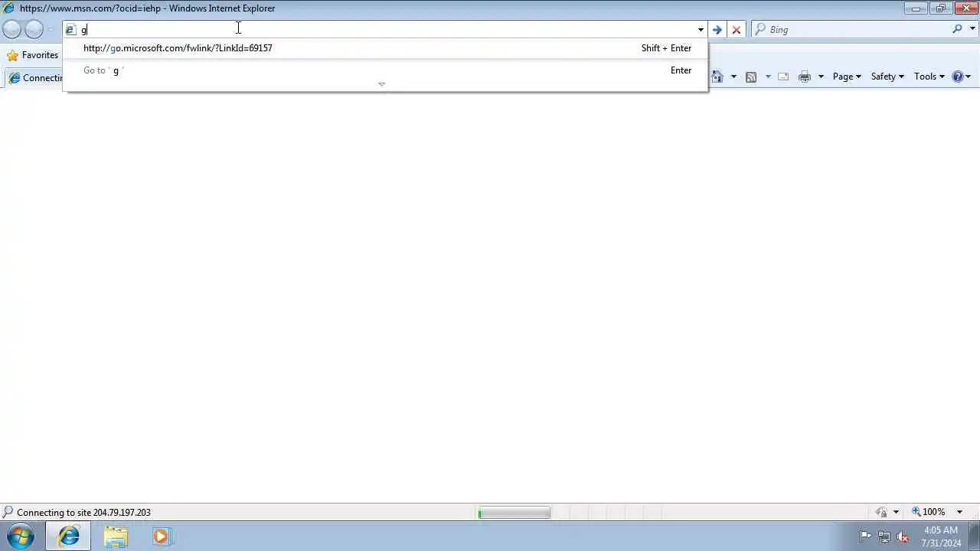This screenshot has height=551, width=980.
Task: Click the Back navigation button
Action: point(12,29)
